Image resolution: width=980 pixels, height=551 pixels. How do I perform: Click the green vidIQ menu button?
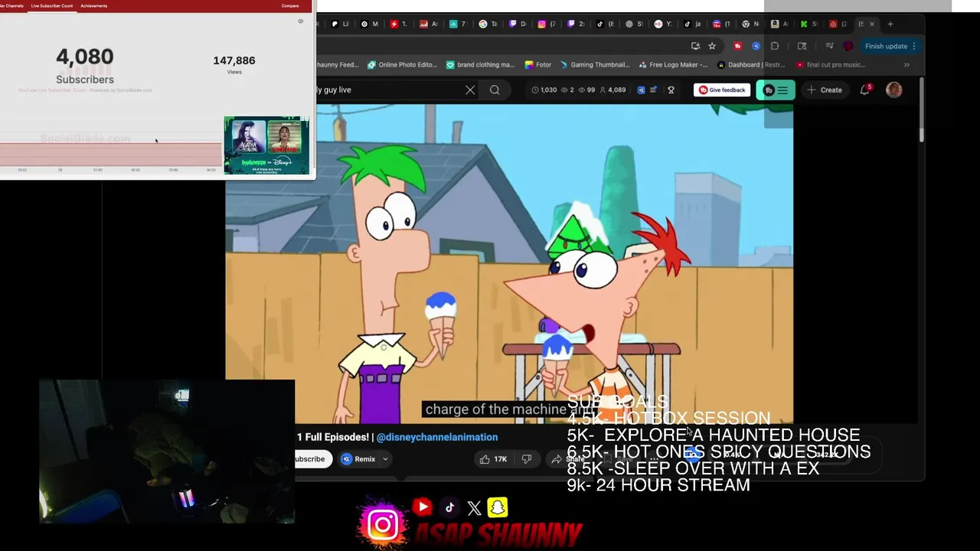[776, 90]
